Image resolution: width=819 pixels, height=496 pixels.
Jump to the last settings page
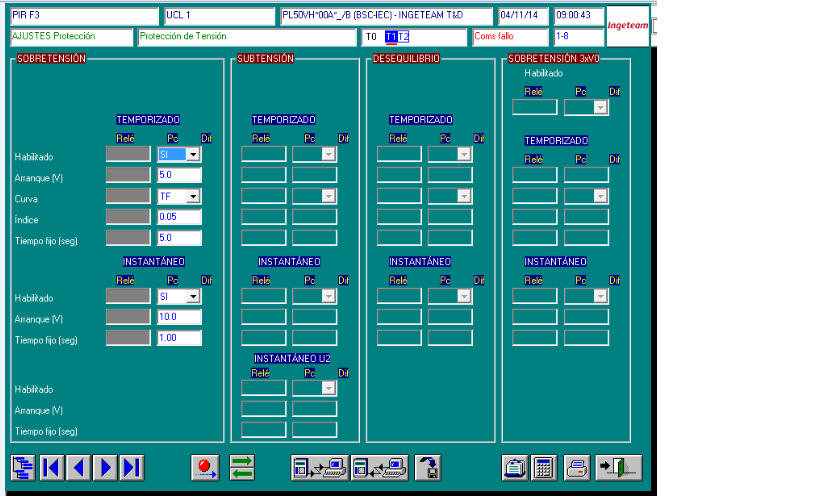[132, 467]
